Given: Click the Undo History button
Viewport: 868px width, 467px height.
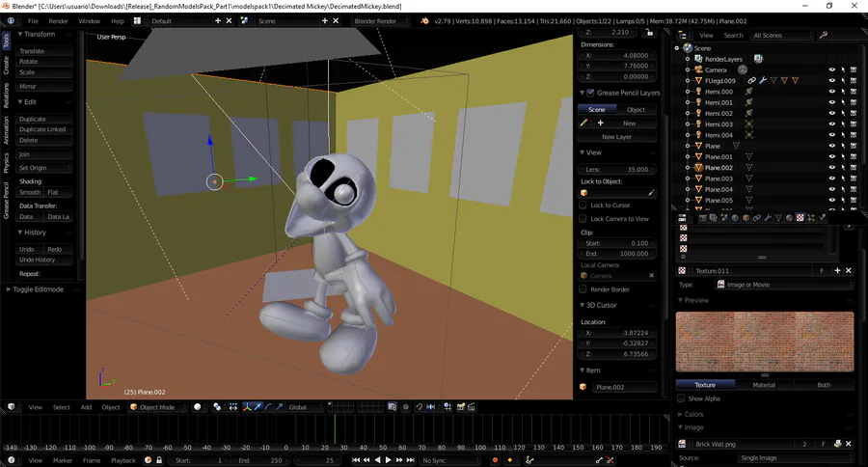Looking at the screenshot, I should tap(44, 260).
